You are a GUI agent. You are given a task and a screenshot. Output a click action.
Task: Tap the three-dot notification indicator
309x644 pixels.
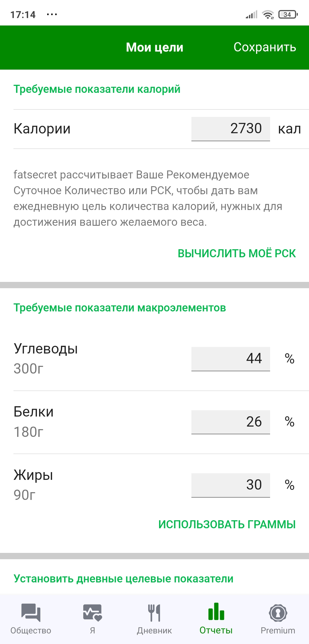(52, 14)
